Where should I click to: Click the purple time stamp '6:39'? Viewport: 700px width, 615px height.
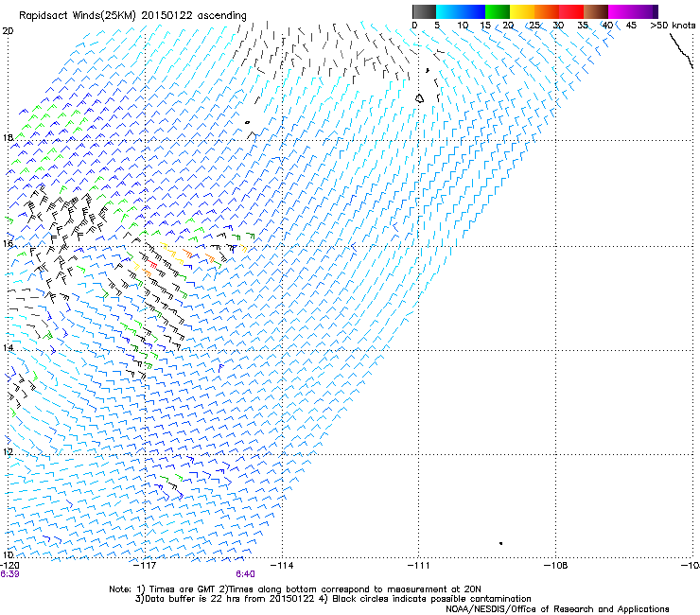tap(9, 574)
